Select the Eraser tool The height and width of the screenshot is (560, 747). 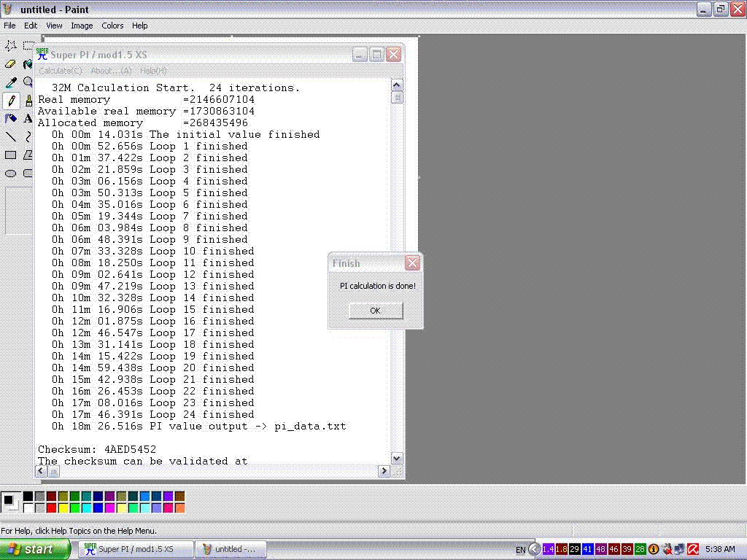(x=11, y=63)
